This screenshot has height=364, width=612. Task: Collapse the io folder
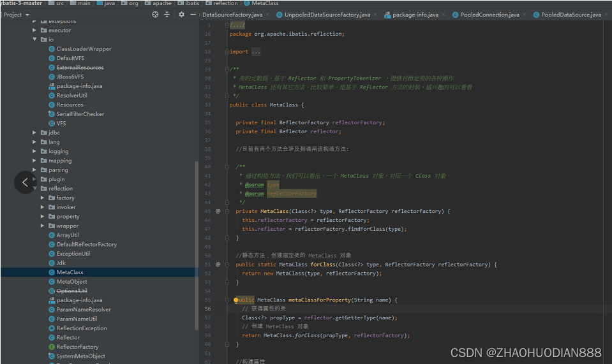click(x=34, y=40)
